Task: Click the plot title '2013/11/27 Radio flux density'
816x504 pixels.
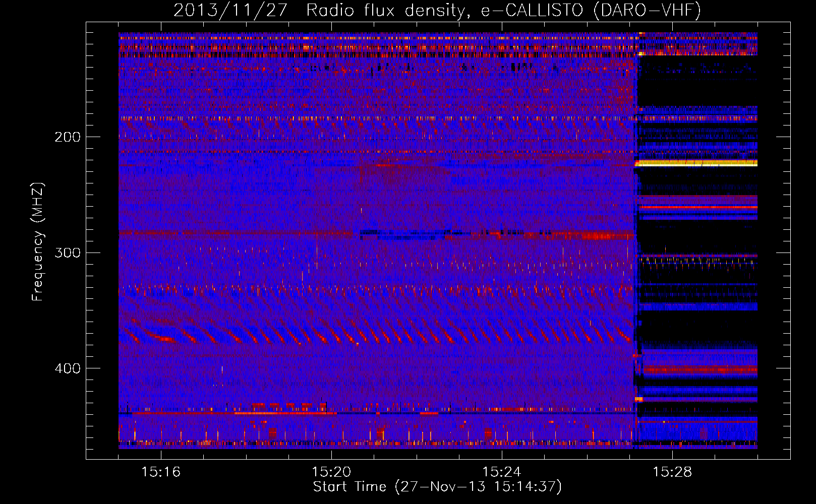Action: pos(437,10)
